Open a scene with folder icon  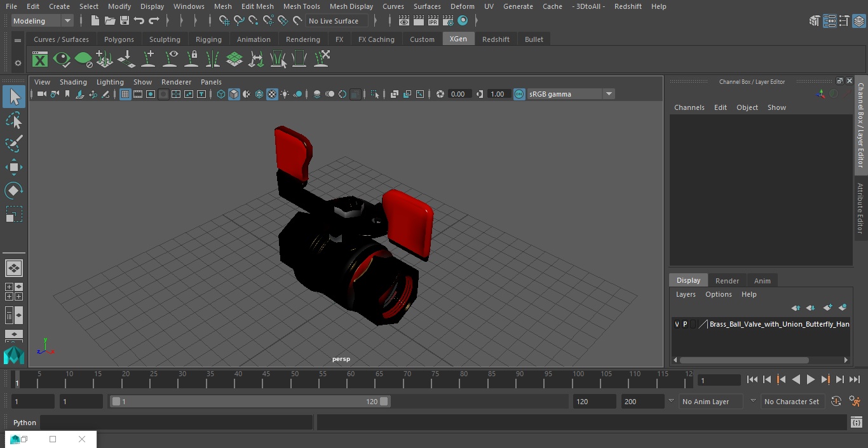coord(110,21)
